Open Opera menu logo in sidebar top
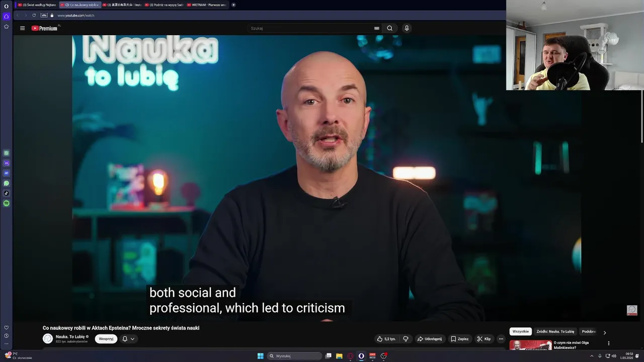Screen dimensions: 644x362 6,6
